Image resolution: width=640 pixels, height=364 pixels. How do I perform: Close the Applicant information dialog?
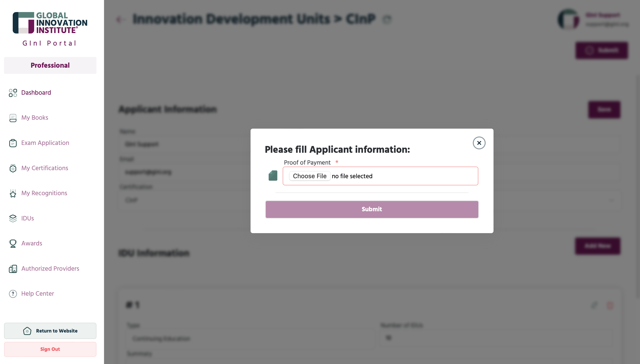click(x=479, y=143)
